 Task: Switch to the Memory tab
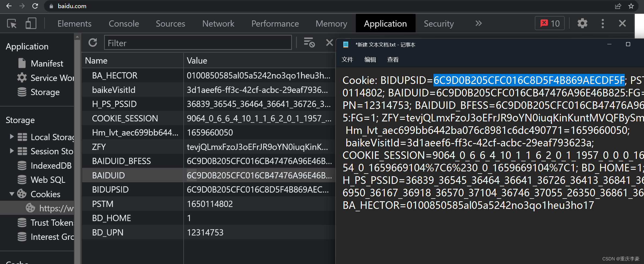coord(331,24)
